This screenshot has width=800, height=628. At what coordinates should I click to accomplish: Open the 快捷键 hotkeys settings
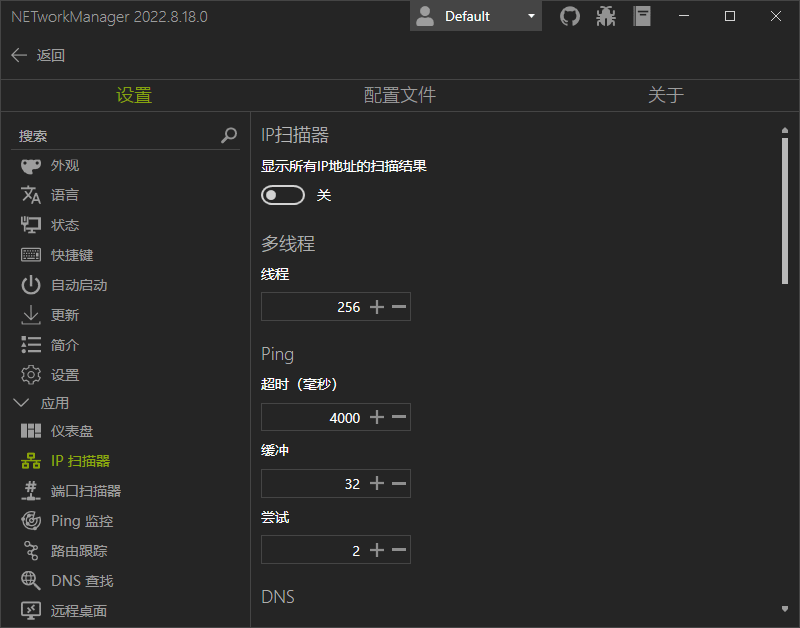[x=57, y=255]
